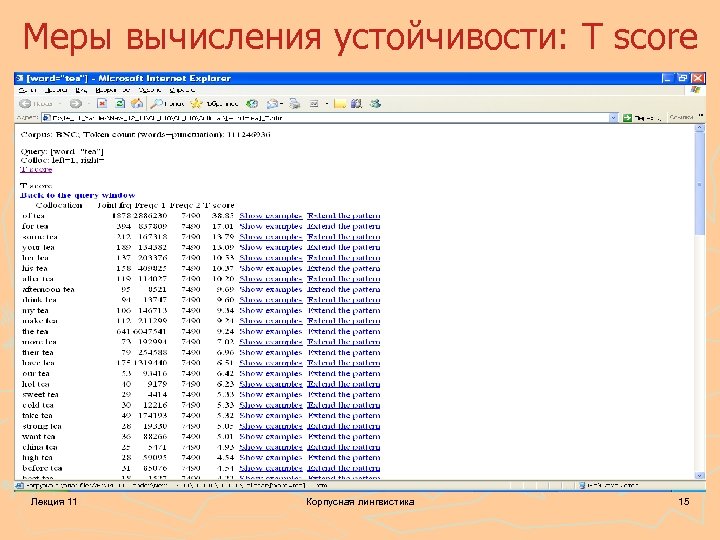Viewport: 720px width, 540px height.
Task: Click the Forward arrow toolbar icon
Action: click(x=76, y=104)
